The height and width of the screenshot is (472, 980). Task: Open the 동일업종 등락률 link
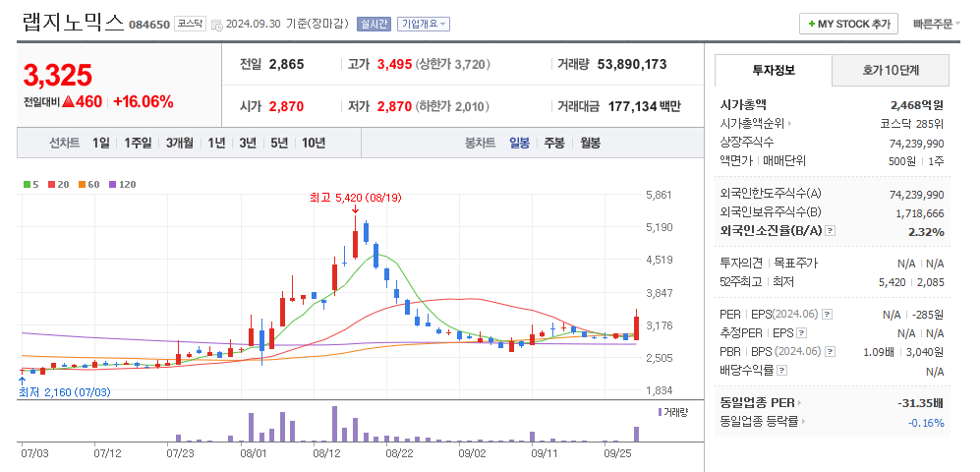pos(763,422)
